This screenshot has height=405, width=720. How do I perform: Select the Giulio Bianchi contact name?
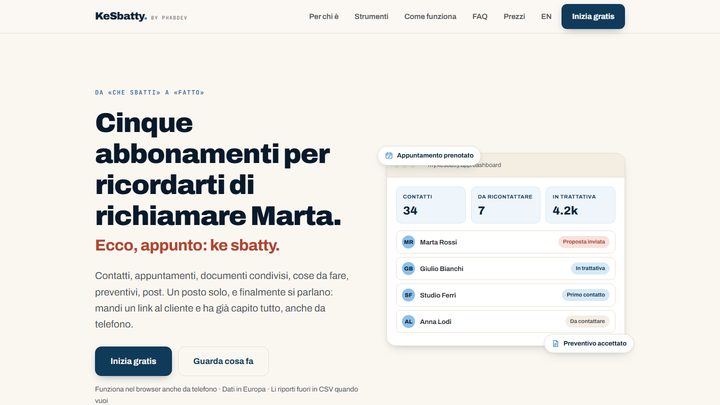coord(441,269)
